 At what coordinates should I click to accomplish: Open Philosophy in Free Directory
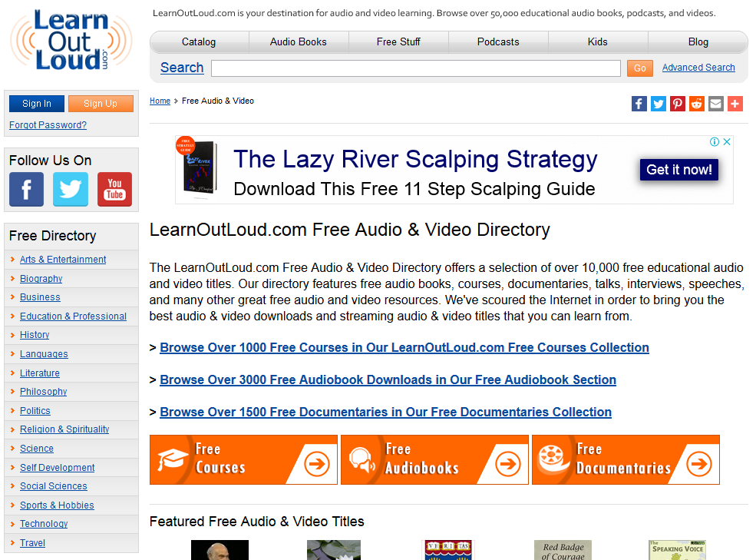44,392
